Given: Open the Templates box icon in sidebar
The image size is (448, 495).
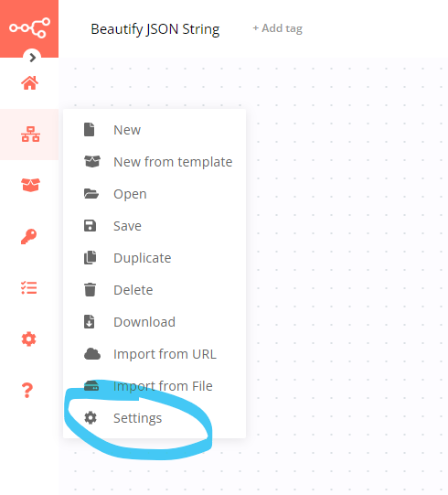Looking at the screenshot, I should coord(30,185).
